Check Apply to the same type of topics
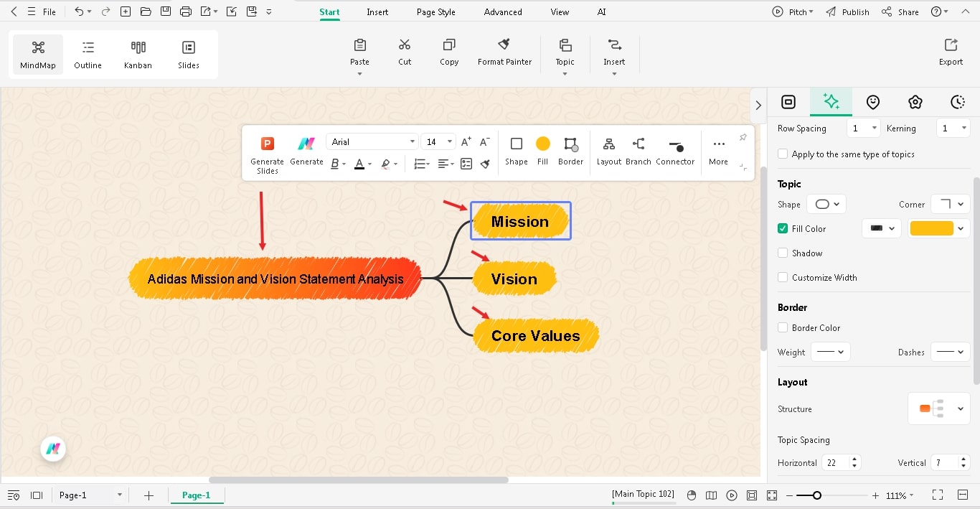The height and width of the screenshot is (509, 980). click(783, 154)
